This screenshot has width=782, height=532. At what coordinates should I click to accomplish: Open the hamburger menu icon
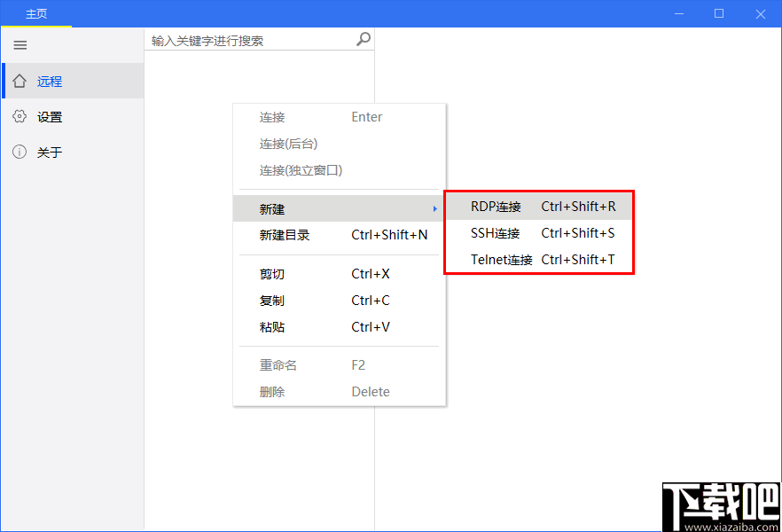coord(20,44)
